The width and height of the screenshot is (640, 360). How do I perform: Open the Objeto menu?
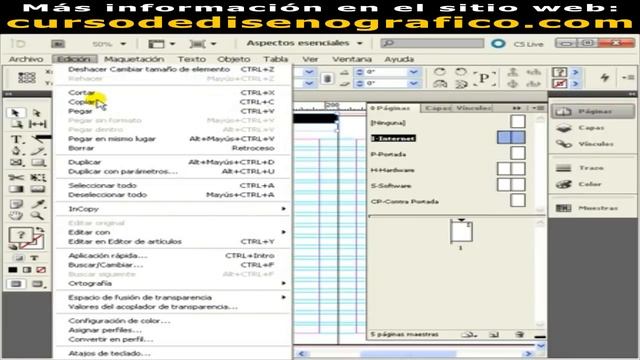pyautogui.click(x=233, y=59)
